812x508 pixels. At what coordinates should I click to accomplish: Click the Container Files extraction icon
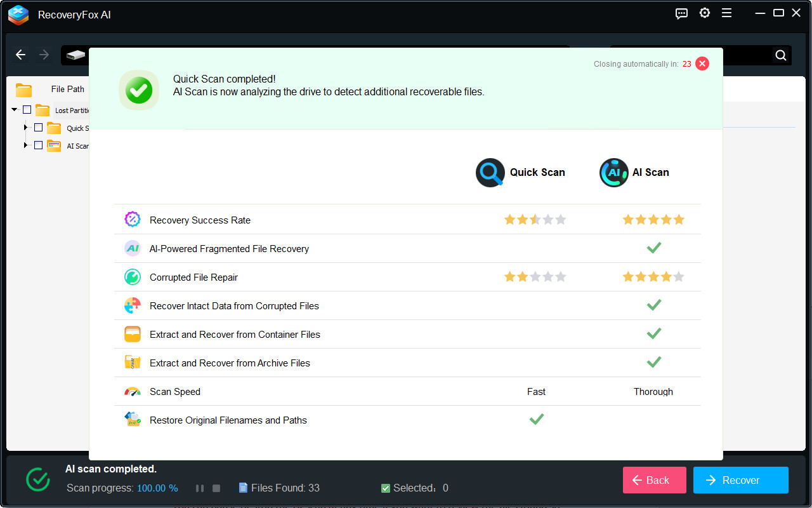133,334
